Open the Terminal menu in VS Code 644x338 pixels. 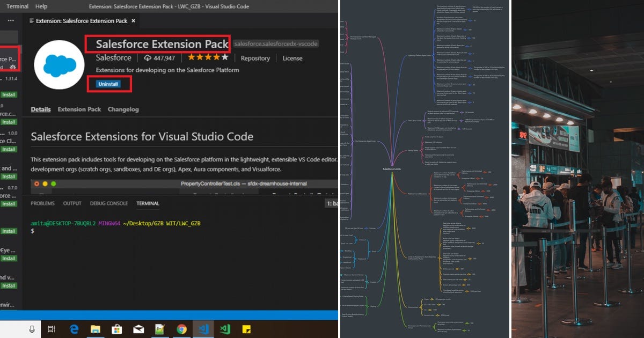pyautogui.click(x=17, y=6)
